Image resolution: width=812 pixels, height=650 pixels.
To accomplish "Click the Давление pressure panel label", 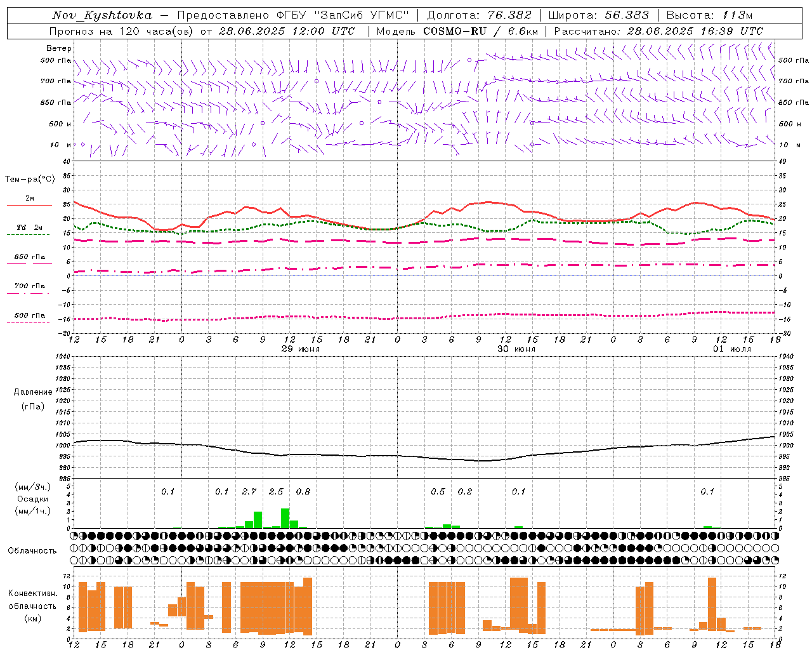I will [x=32, y=392].
